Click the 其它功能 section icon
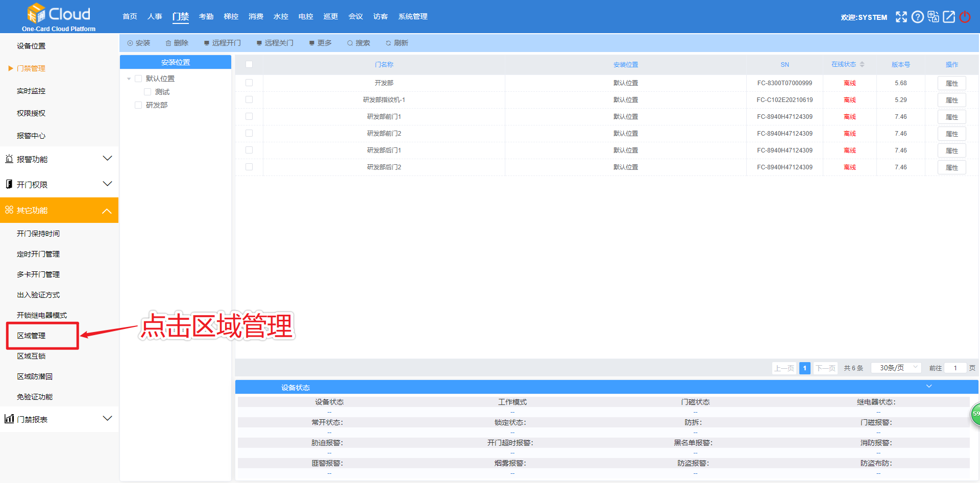Viewport: 980px width, 483px height. tap(9, 210)
